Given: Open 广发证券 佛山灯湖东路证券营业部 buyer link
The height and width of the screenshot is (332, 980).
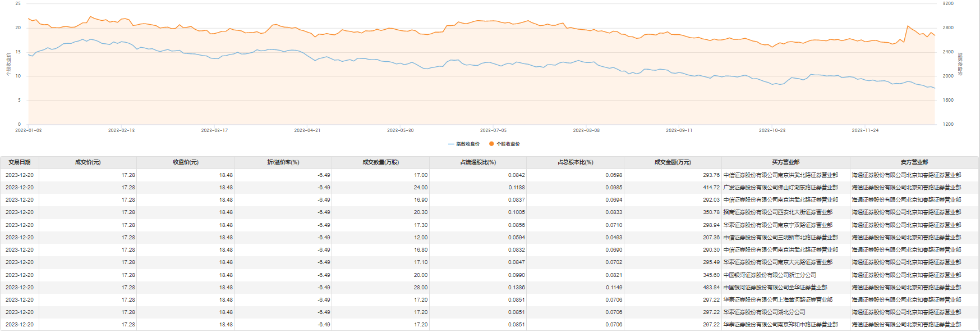Looking at the screenshot, I should tap(780, 188).
